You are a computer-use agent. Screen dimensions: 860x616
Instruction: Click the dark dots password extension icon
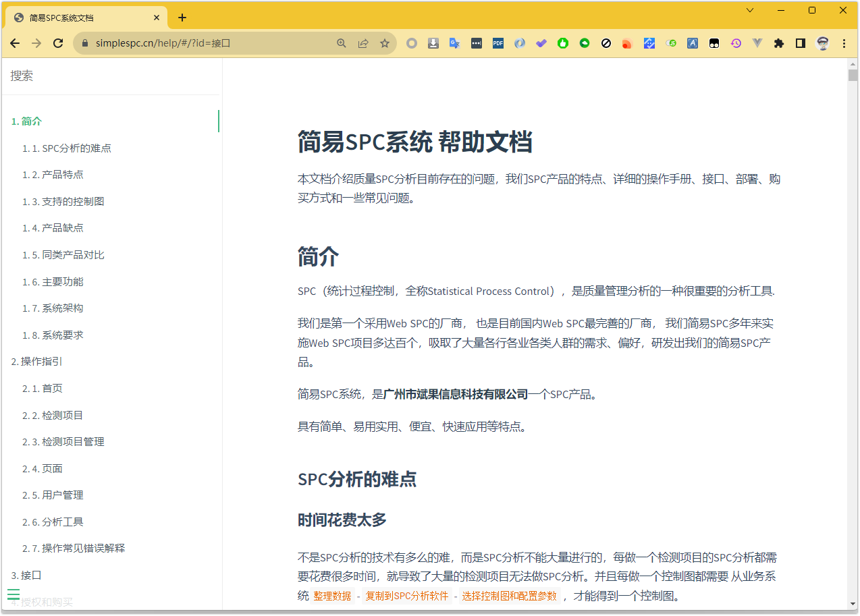point(477,43)
